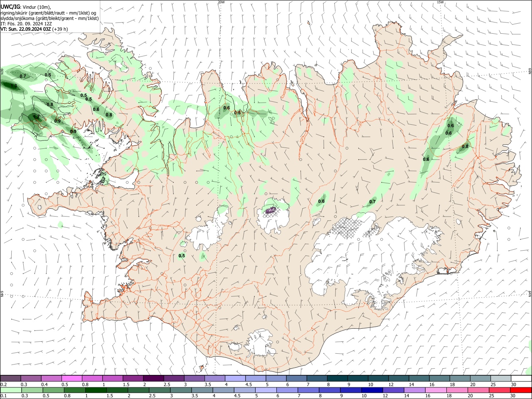Select bottom-row green swatch between 0.5 and 0.8
The width and height of the screenshot is (532, 399).
click(54, 390)
